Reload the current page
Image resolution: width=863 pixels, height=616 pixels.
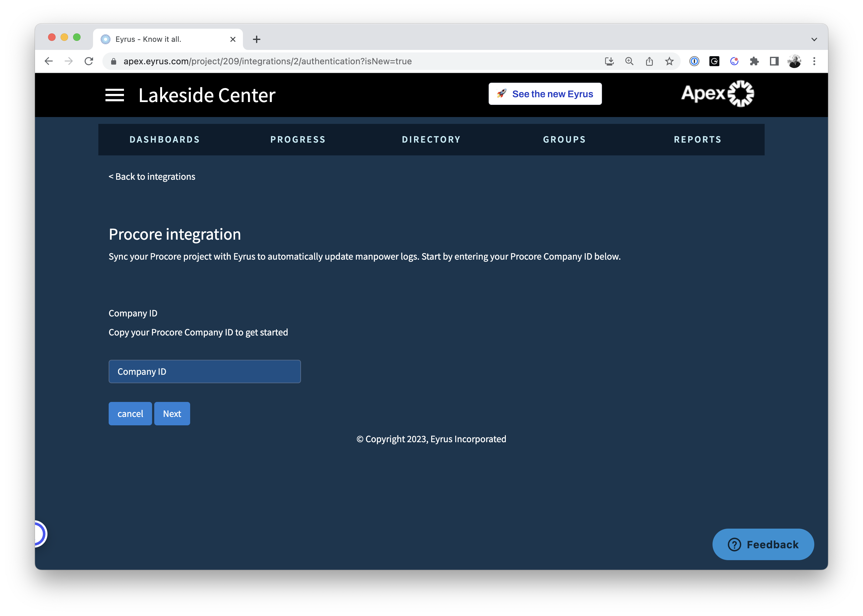click(x=89, y=61)
